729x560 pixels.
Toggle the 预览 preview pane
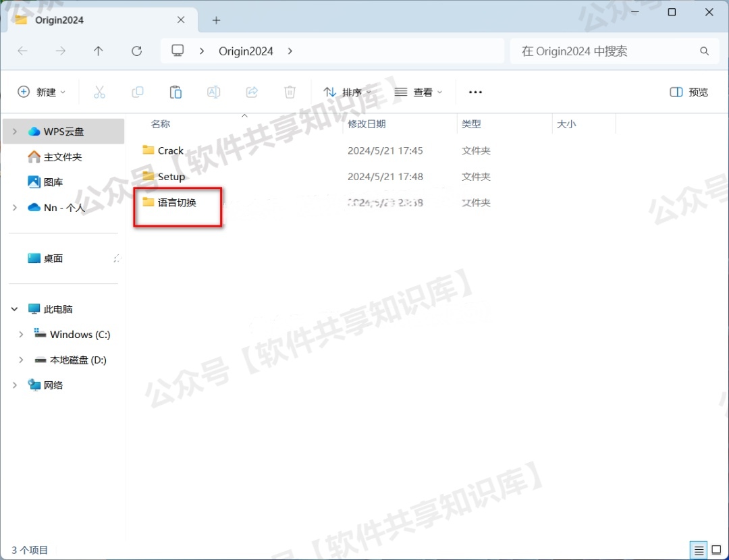point(688,92)
